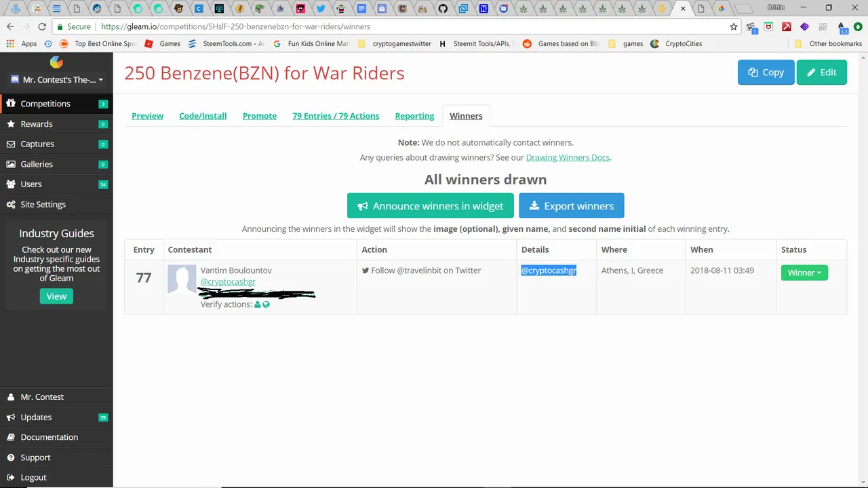Select the 2018-08-11 03:49 timestamp
868x488 pixels.
click(722, 270)
